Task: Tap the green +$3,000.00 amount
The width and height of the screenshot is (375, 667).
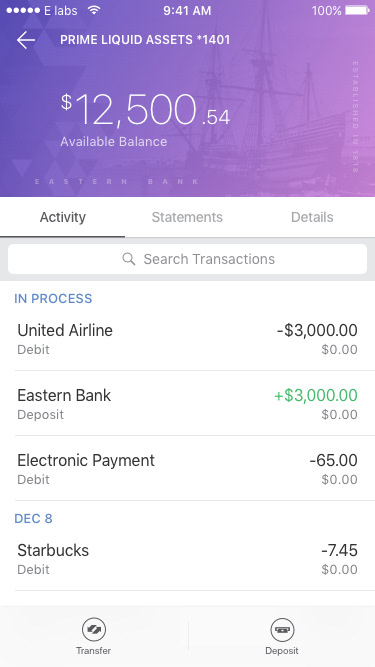Action: [316, 395]
